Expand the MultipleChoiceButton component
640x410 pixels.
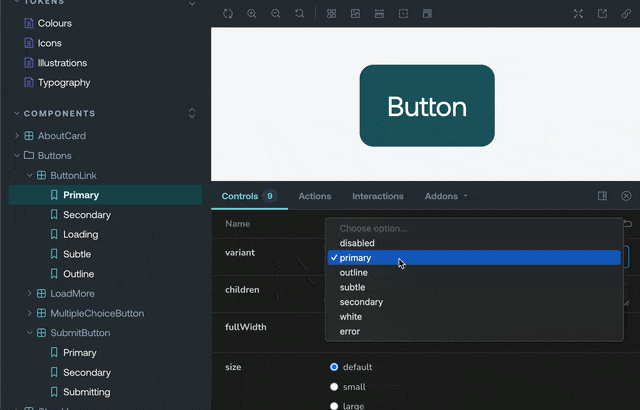(x=29, y=313)
